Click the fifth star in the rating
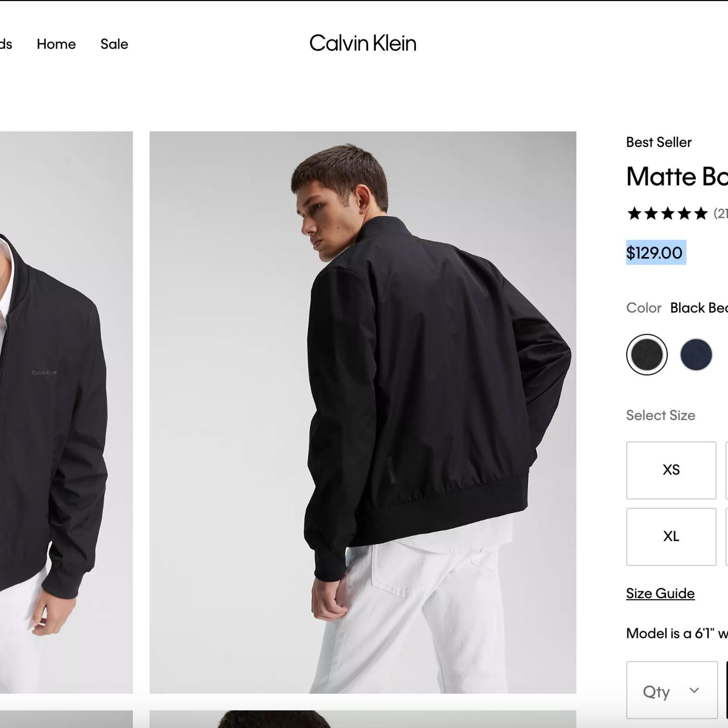728x728 pixels. (700, 214)
